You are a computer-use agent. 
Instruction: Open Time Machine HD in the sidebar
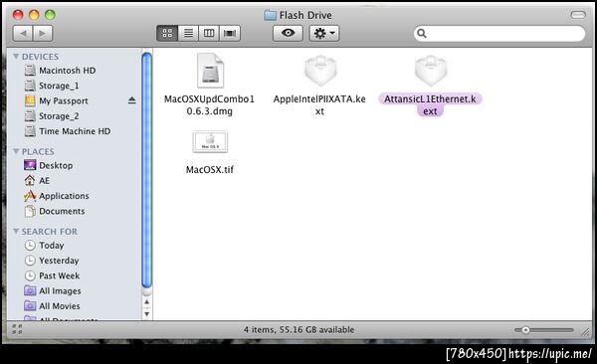pyautogui.click(x=75, y=131)
